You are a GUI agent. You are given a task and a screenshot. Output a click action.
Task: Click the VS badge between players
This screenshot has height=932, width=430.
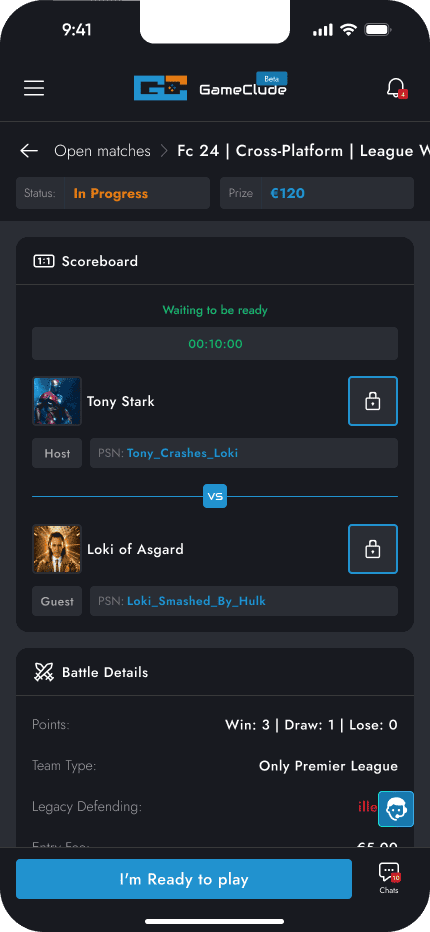tap(215, 496)
